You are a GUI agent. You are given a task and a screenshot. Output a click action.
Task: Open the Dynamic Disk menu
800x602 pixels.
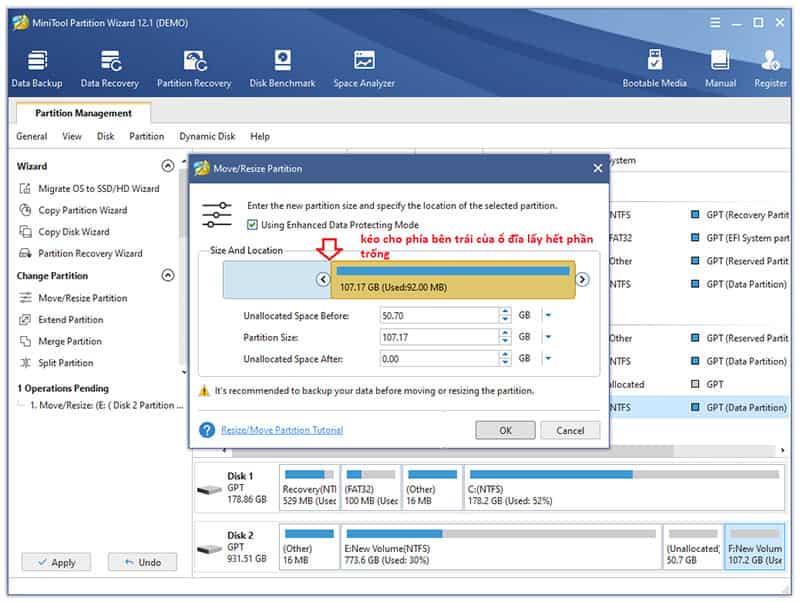pos(207,136)
